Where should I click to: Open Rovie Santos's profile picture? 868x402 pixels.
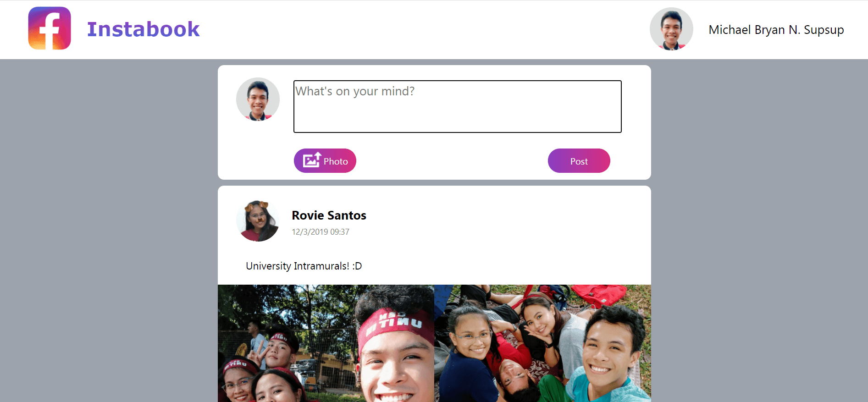[x=258, y=220]
